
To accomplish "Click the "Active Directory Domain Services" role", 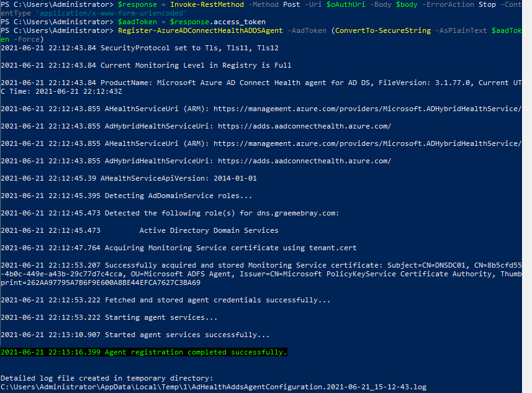I will tap(209, 230).
